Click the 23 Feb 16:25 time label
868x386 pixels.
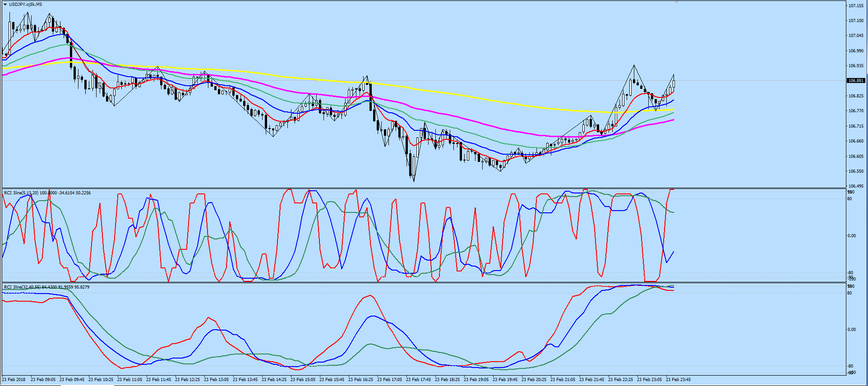pos(360,380)
